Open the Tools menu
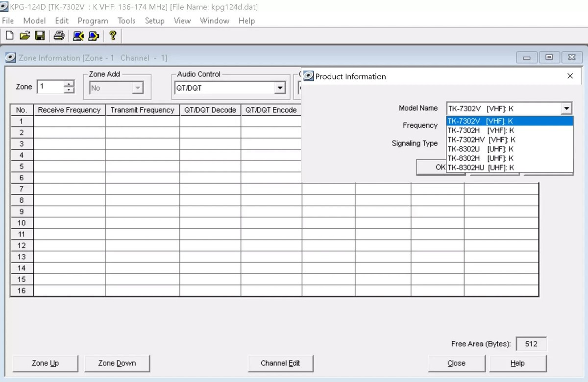The image size is (588, 382). 126,21
